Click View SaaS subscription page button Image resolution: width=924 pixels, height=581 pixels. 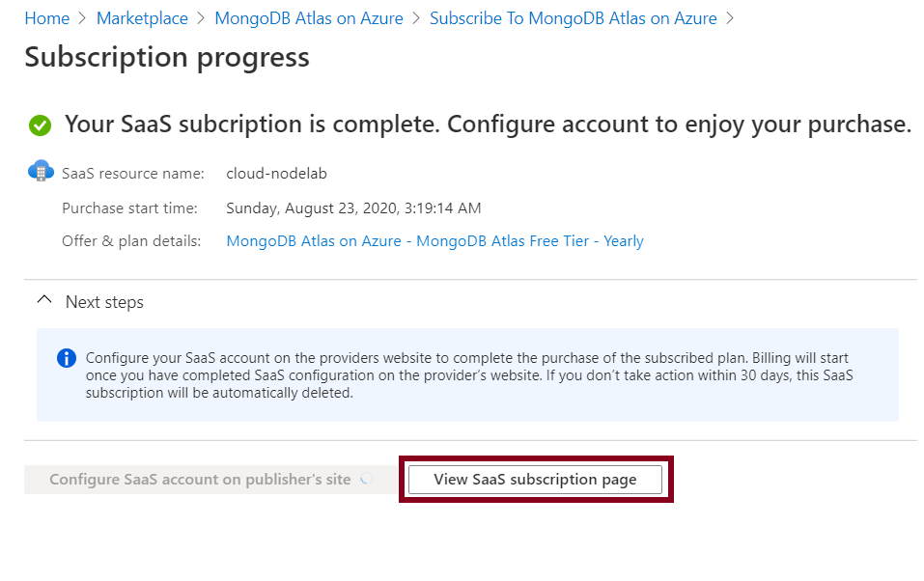point(535,480)
